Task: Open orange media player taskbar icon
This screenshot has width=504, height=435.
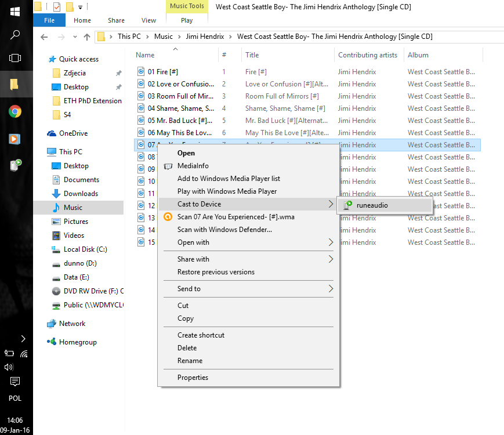Action: 14,139
